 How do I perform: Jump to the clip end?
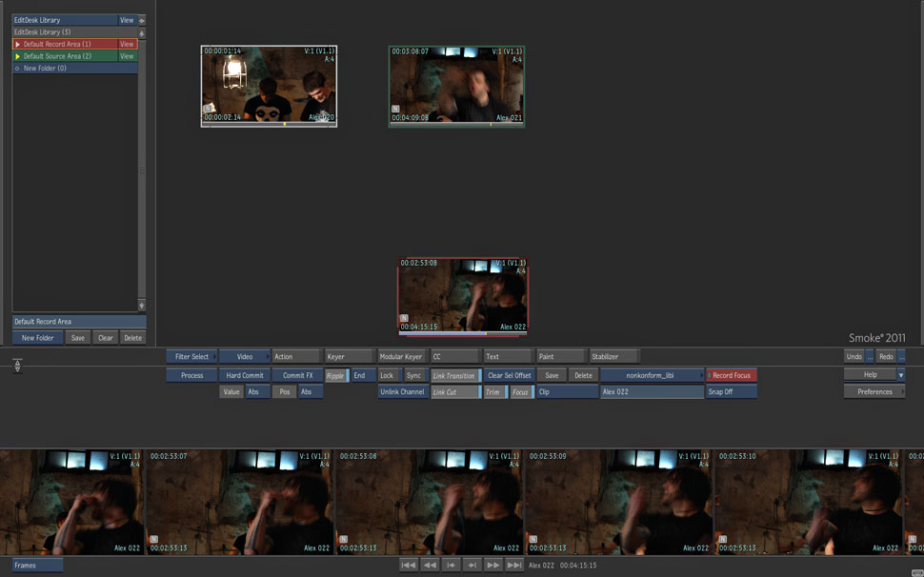click(x=513, y=565)
